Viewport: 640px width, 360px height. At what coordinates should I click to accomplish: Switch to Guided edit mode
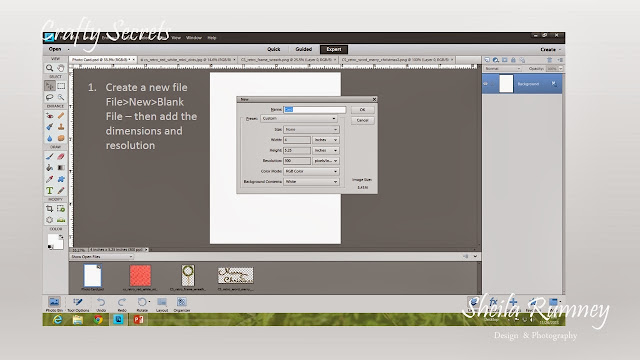(x=304, y=49)
